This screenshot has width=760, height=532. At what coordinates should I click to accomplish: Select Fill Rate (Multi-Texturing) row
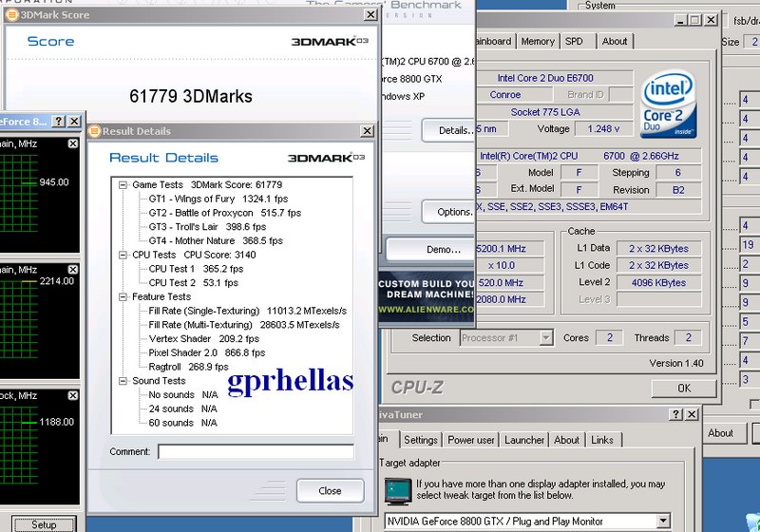(x=244, y=325)
